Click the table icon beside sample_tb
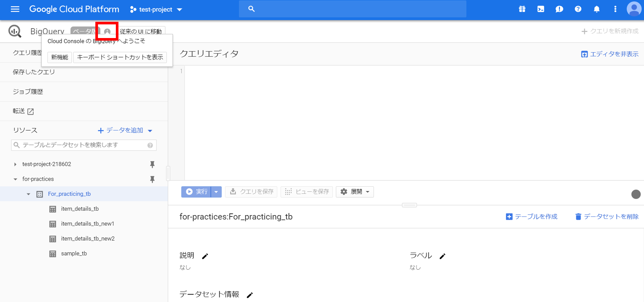Viewport: 644px width, 302px height. (x=53, y=253)
